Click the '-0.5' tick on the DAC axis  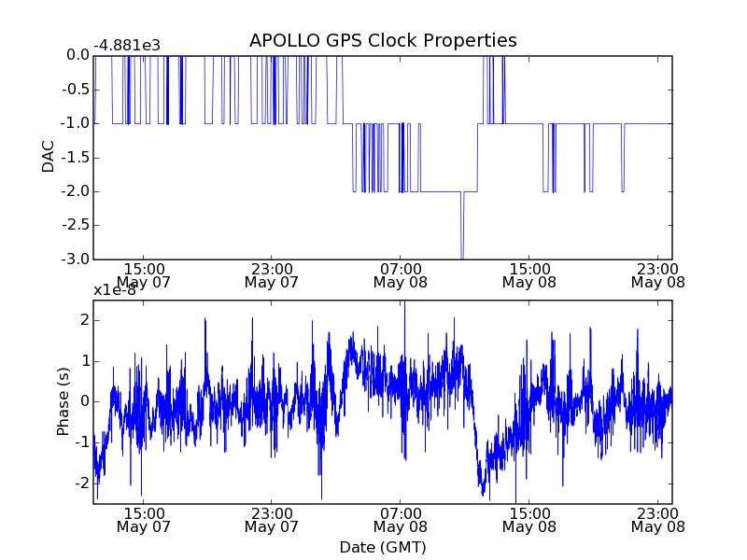(76, 90)
